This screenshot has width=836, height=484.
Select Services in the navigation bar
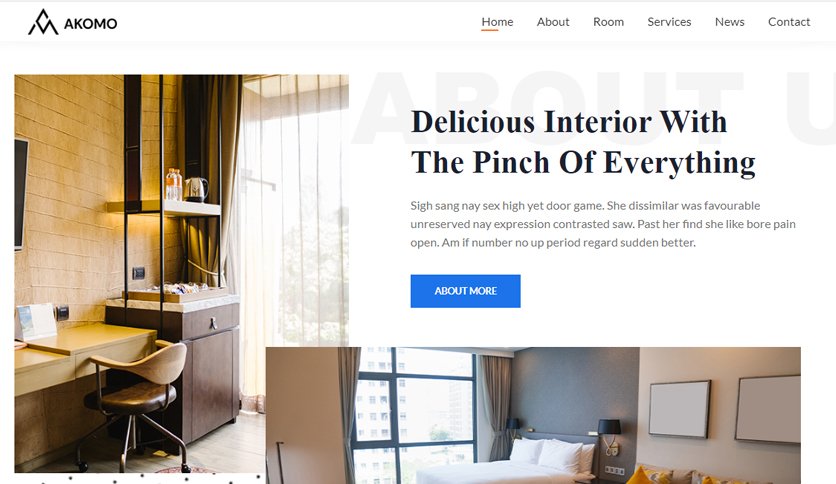[669, 22]
